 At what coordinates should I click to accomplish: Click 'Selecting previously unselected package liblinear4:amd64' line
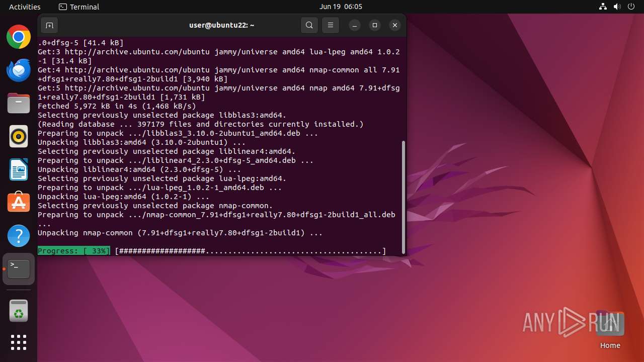167,151
